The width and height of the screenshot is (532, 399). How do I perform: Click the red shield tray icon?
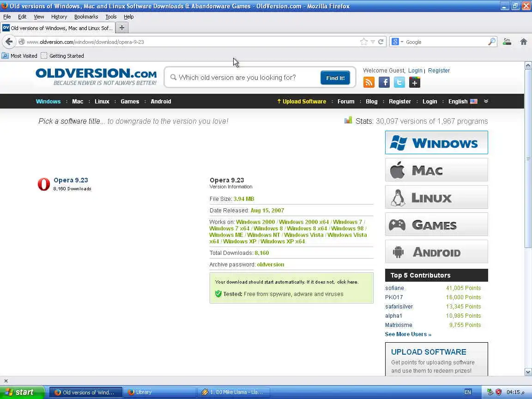click(x=498, y=392)
